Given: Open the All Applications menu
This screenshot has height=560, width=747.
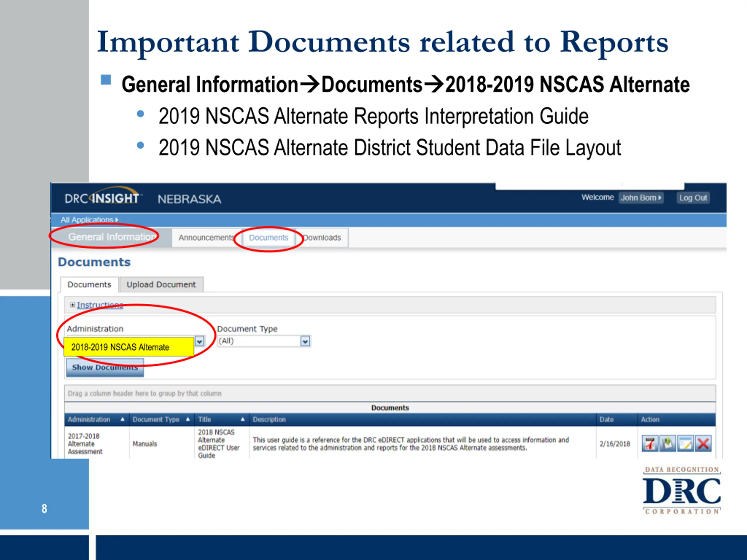Looking at the screenshot, I should click(89, 220).
